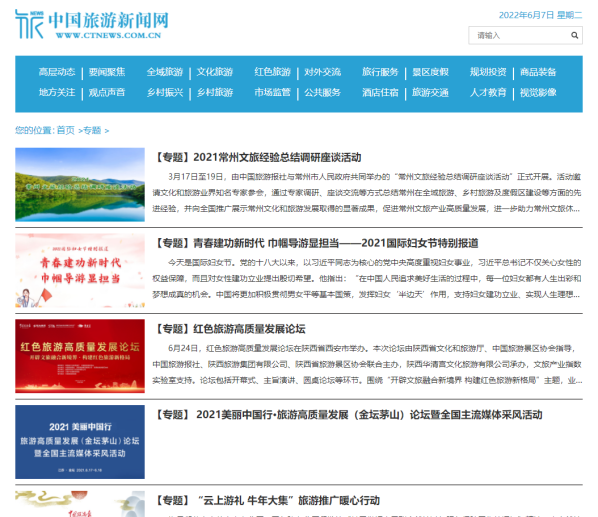Image resolution: width=598 pixels, height=517 pixels.
Task: Click the search magnifier icon
Action: click(574, 35)
